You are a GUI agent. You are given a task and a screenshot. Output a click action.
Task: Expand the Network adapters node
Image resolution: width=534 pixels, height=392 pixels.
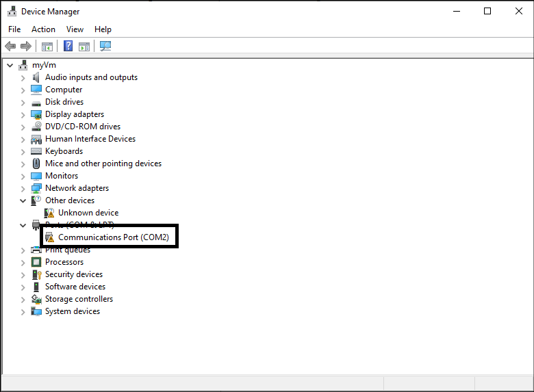(23, 188)
